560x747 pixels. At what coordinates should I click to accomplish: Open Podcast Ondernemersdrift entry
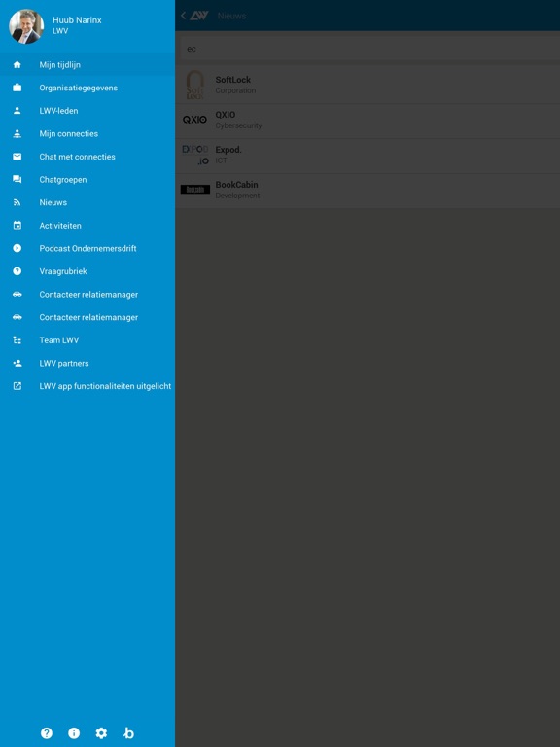point(87,248)
